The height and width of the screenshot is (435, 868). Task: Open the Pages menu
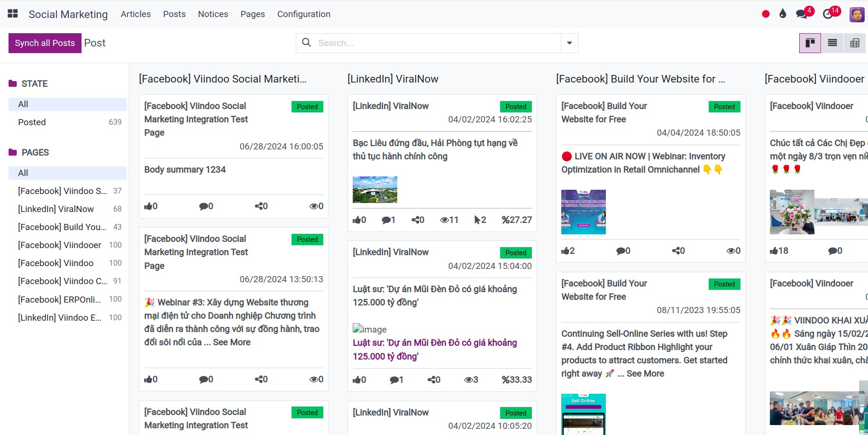[253, 14]
